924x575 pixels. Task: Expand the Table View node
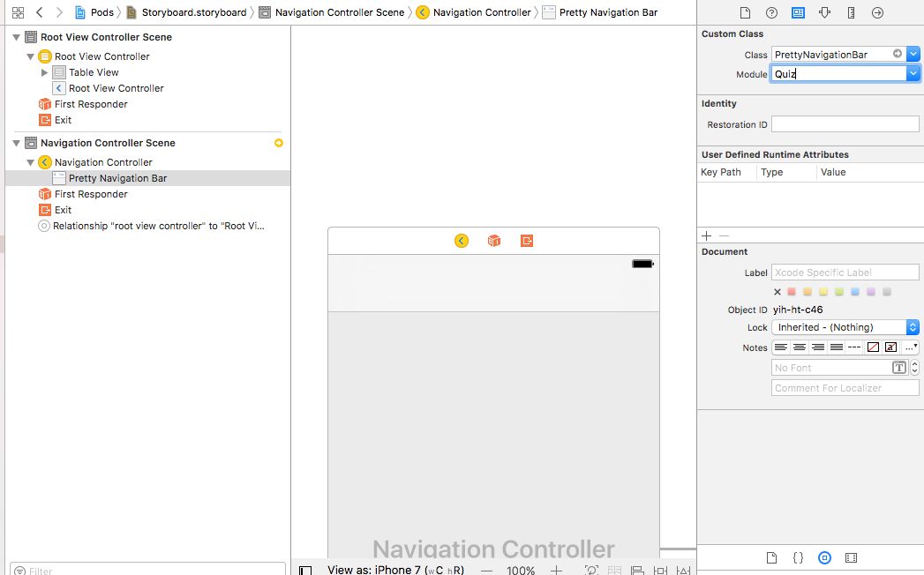click(x=44, y=72)
